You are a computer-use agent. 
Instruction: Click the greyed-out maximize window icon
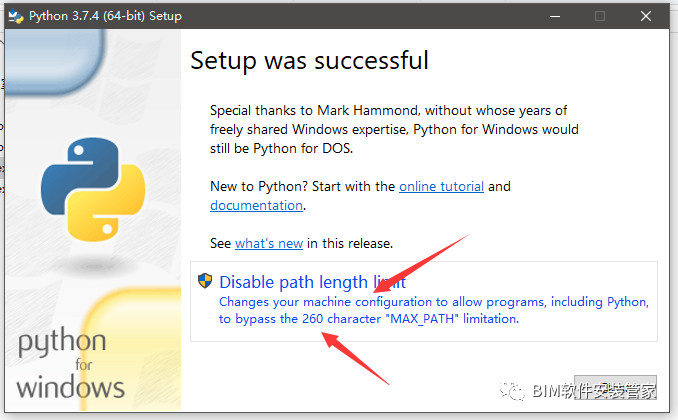(x=600, y=16)
